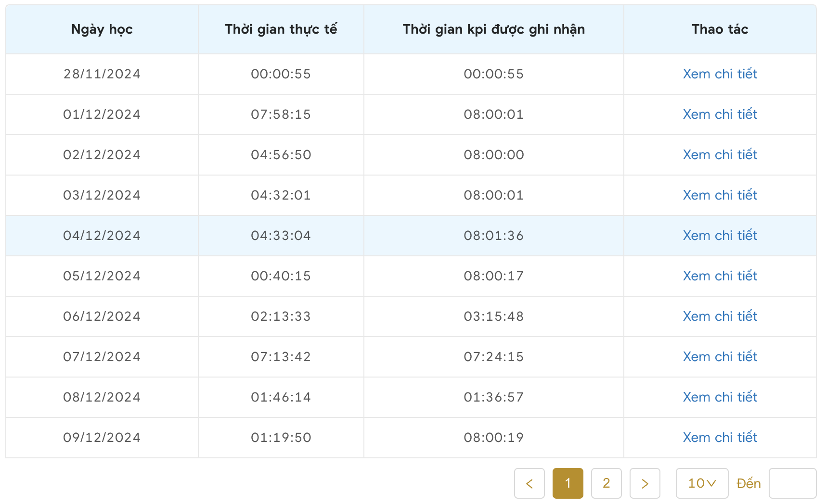The width and height of the screenshot is (826, 504).
Task: Open Xem chi tiết for 01/12/2024
Action: point(720,114)
